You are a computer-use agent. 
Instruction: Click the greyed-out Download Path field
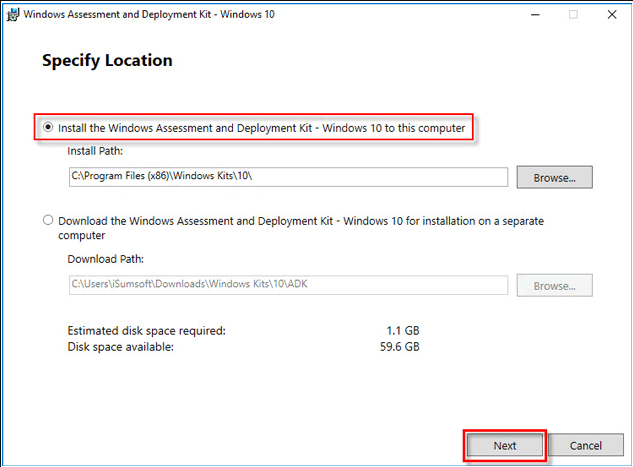pos(288,285)
